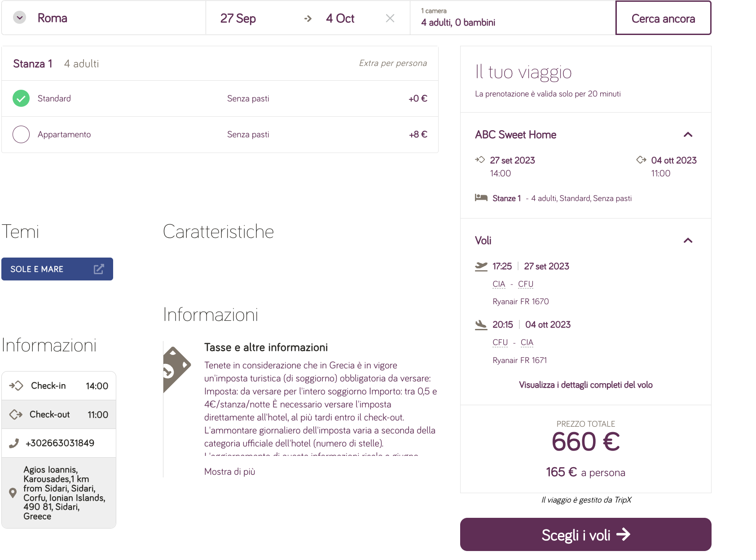The width and height of the screenshot is (756, 560).
Task: Click the location pin icon by address
Action: pyautogui.click(x=13, y=493)
